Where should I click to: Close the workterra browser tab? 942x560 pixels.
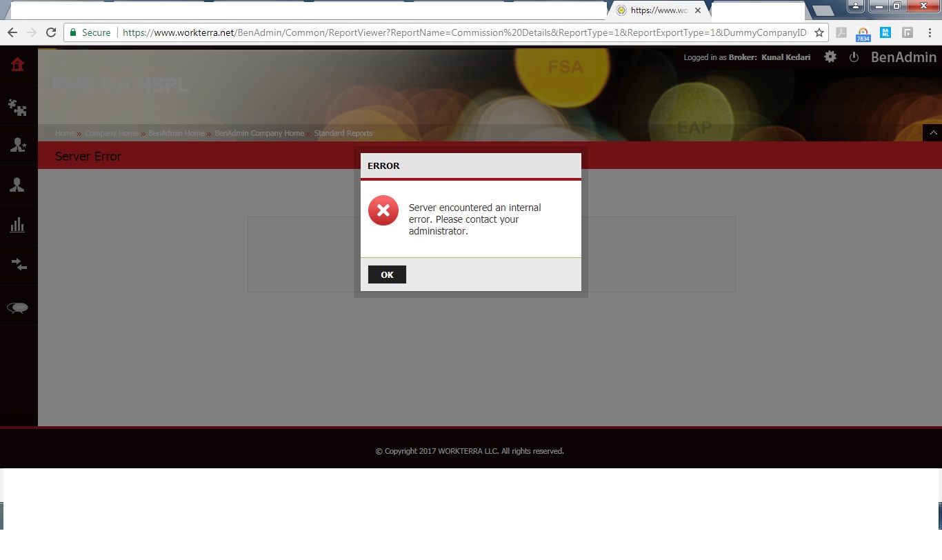pyautogui.click(x=698, y=11)
